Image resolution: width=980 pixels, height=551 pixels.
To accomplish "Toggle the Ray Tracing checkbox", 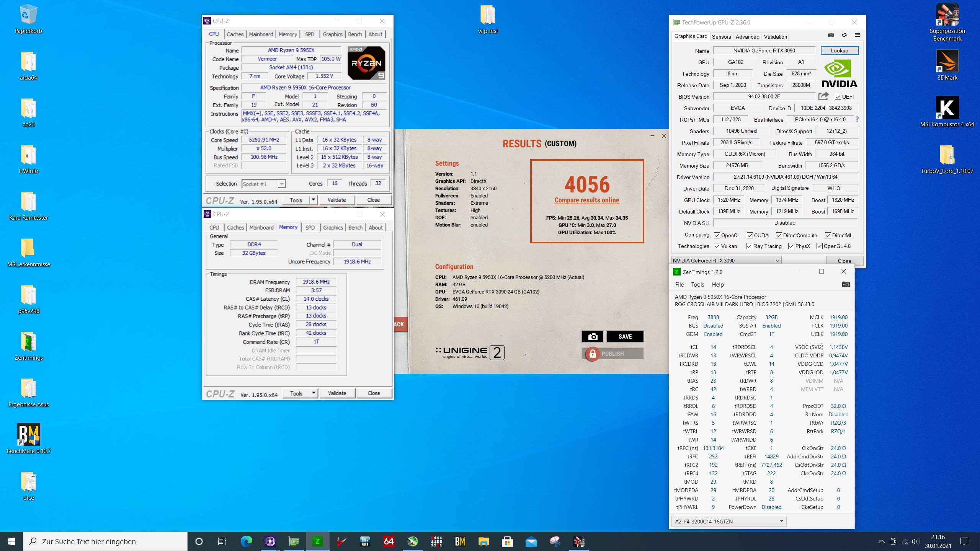I will [x=749, y=246].
